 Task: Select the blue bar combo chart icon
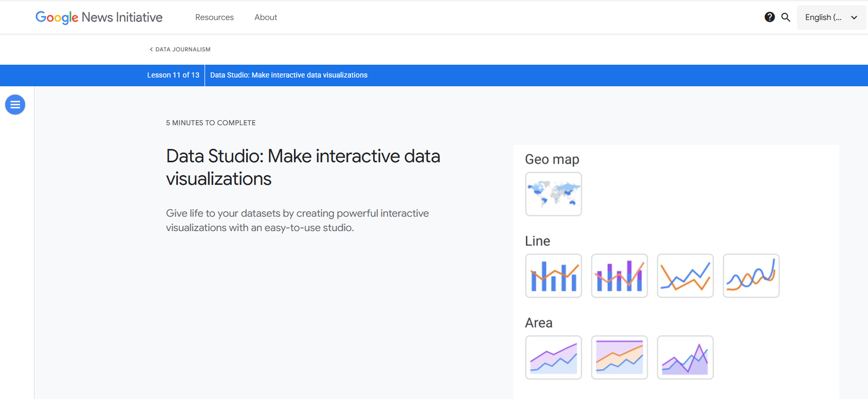click(553, 276)
